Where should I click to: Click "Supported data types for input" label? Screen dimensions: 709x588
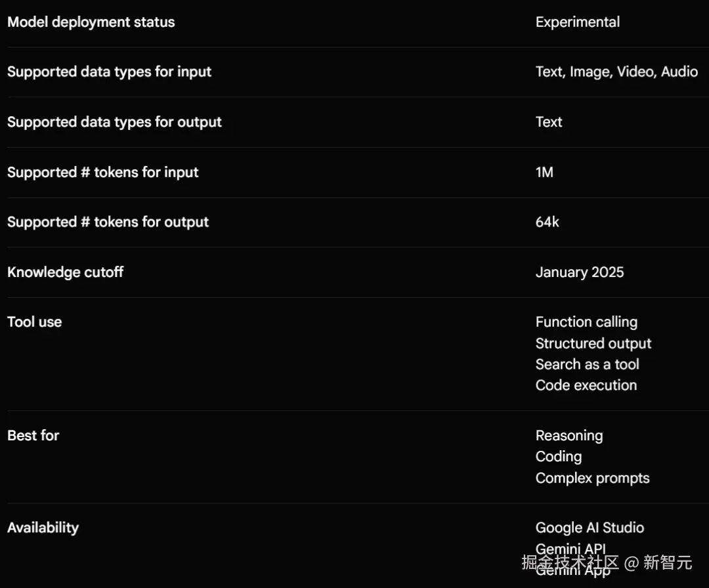coord(109,72)
